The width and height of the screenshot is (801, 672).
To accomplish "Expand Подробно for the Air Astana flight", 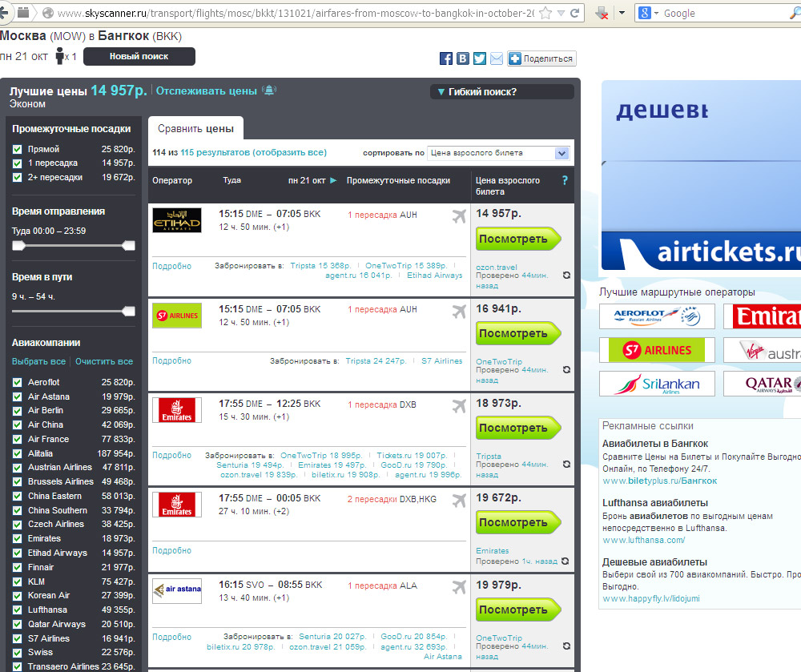I will point(171,637).
